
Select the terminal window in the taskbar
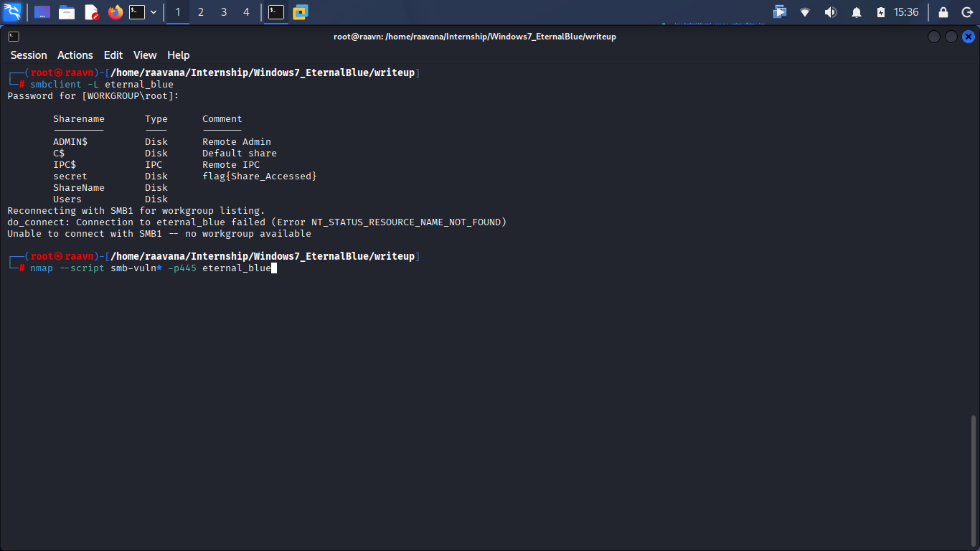coord(276,12)
